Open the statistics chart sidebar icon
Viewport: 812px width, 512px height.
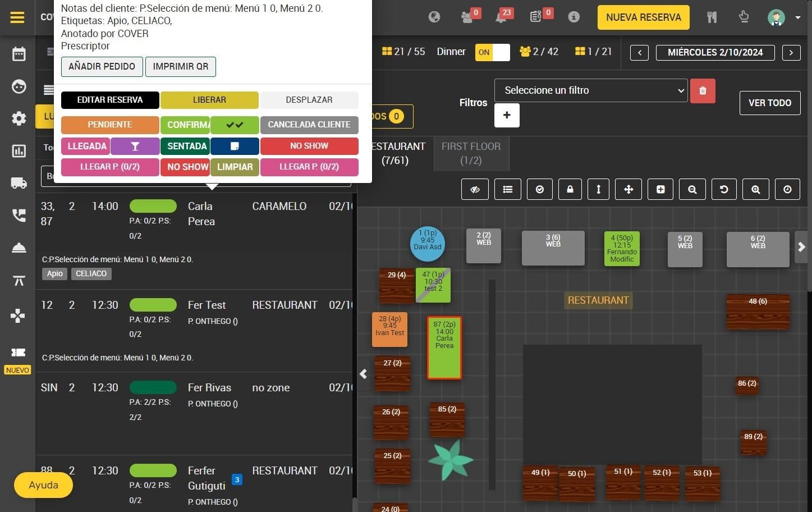19,151
